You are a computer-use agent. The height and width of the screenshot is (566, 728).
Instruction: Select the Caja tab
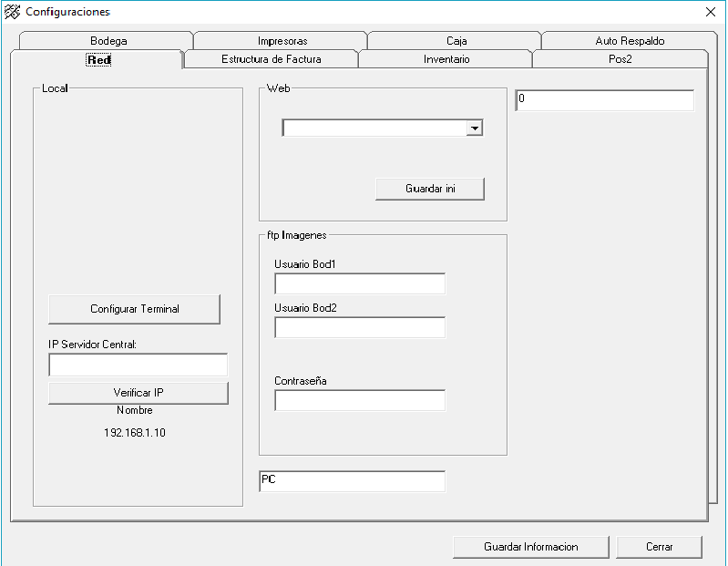pos(456,41)
